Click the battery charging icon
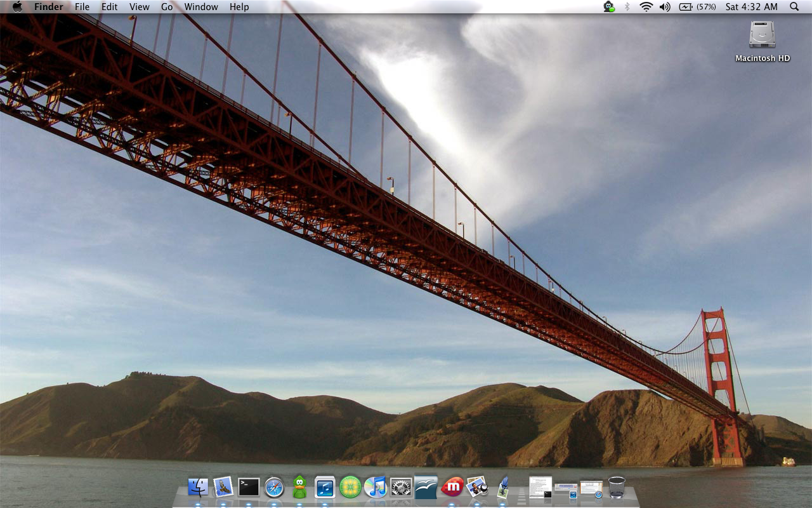 click(x=686, y=6)
